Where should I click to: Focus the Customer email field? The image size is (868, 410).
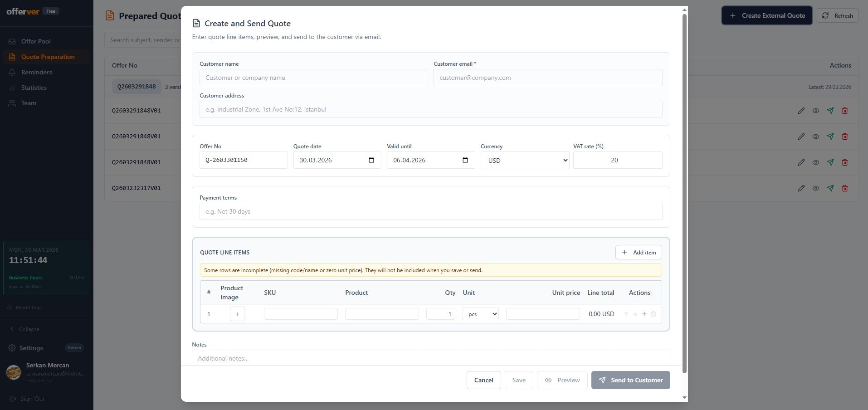point(547,78)
